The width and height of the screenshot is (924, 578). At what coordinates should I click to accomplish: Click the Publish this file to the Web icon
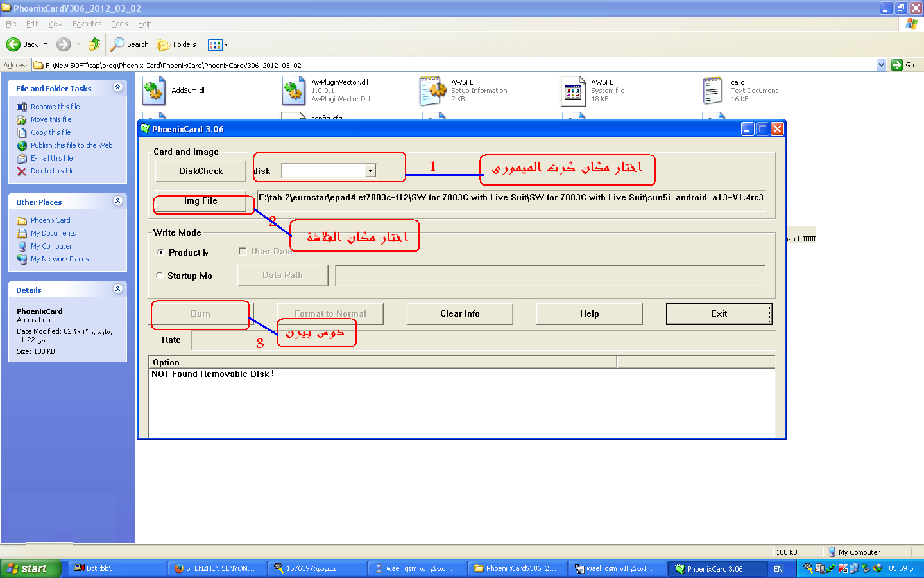22,145
